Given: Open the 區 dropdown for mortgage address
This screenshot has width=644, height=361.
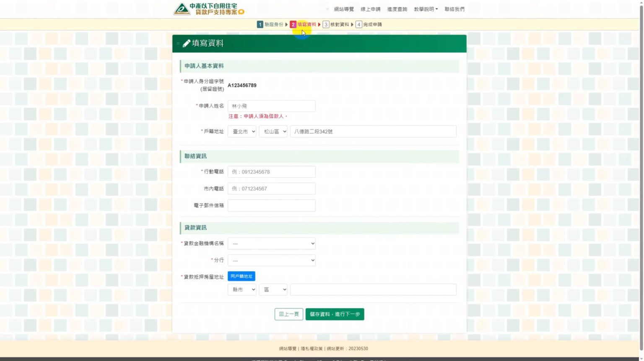Looking at the screenshot, I should click(273, 290).
